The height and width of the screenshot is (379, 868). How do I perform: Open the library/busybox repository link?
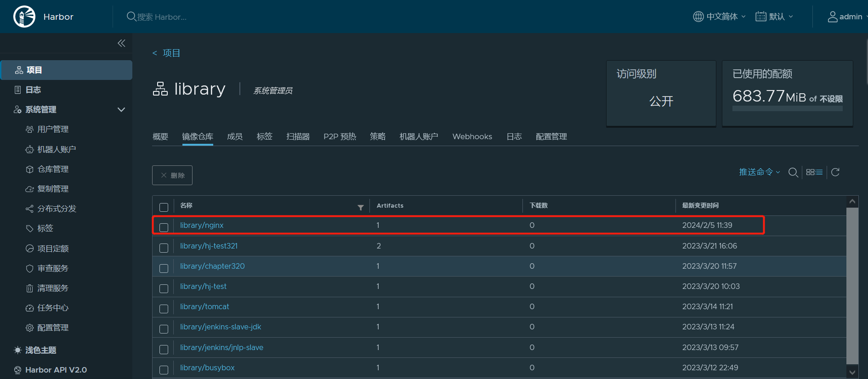207,368
